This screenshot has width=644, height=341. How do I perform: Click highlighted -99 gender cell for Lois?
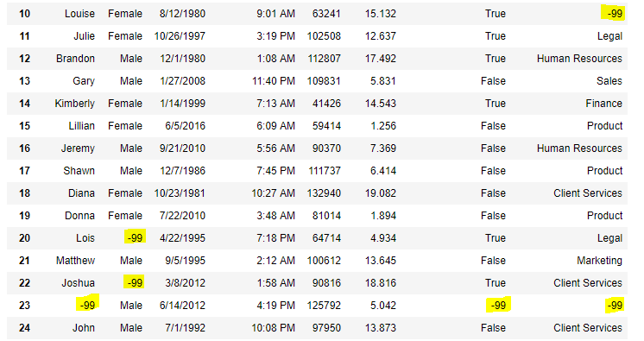[135, 237]
